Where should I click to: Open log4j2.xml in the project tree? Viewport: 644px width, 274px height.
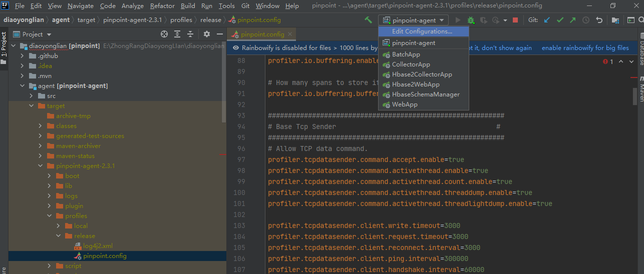pos(98,246)
